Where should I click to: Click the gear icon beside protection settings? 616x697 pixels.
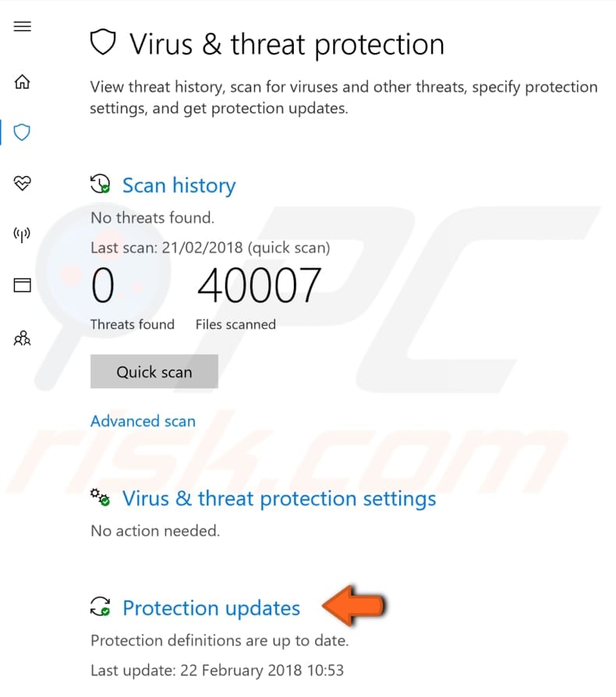[100, 498]
